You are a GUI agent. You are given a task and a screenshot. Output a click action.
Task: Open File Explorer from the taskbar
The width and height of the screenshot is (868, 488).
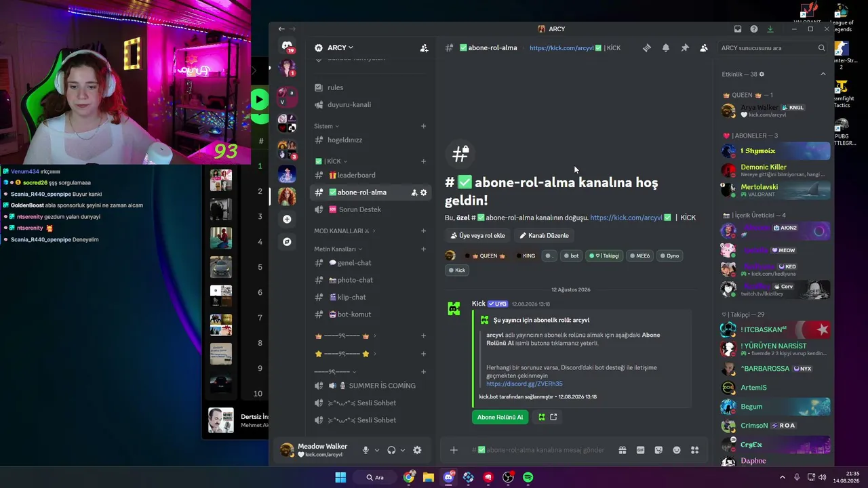[429, 477]
